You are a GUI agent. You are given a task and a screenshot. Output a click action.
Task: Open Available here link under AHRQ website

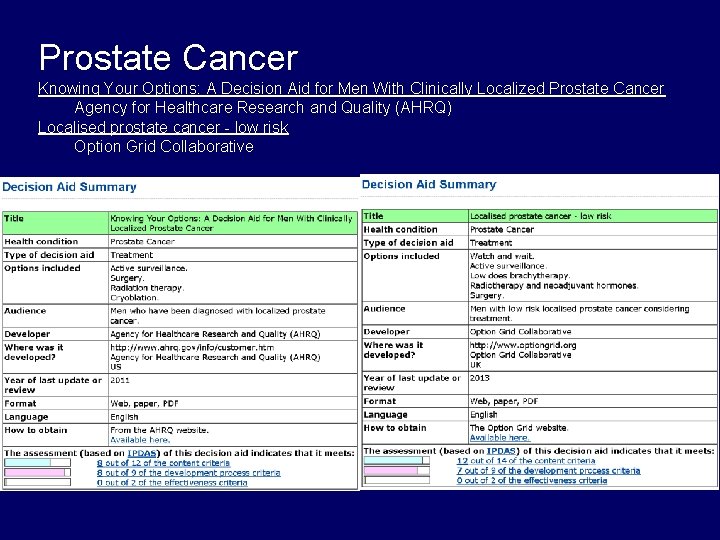coord(140,440)
